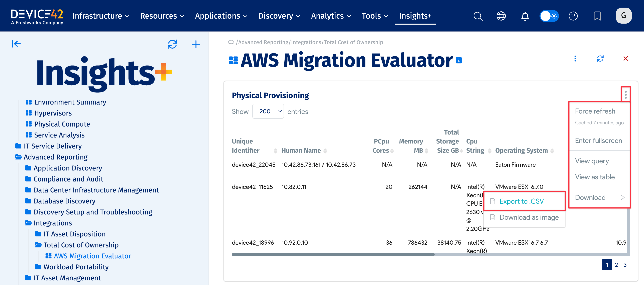This screenshot has width=644, height=285.
Task: Add a new item with the sidebar plus icon
Action: [196, 44]
